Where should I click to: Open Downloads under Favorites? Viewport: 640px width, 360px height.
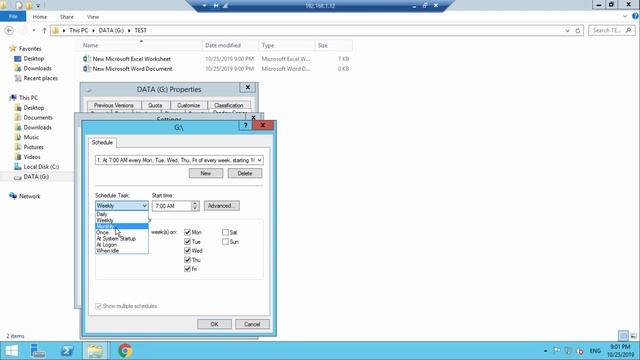point(37,69)
